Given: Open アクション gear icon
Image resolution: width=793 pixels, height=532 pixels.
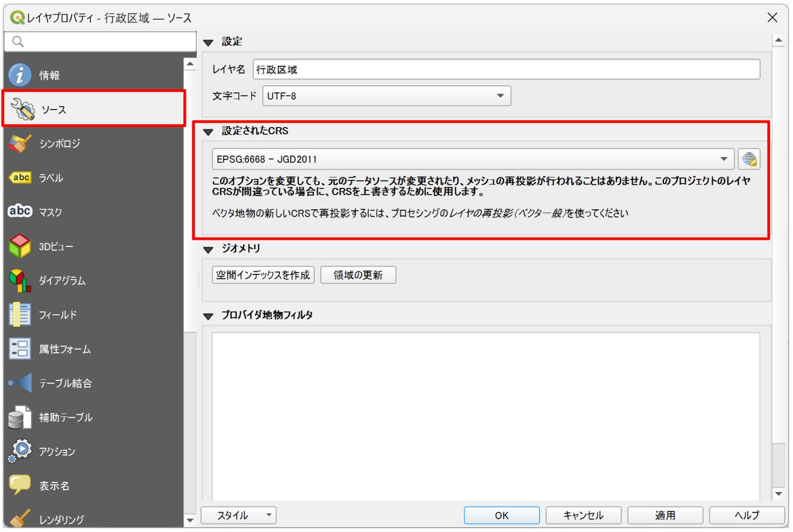Looking at the screenshot, I should point(20,451).
